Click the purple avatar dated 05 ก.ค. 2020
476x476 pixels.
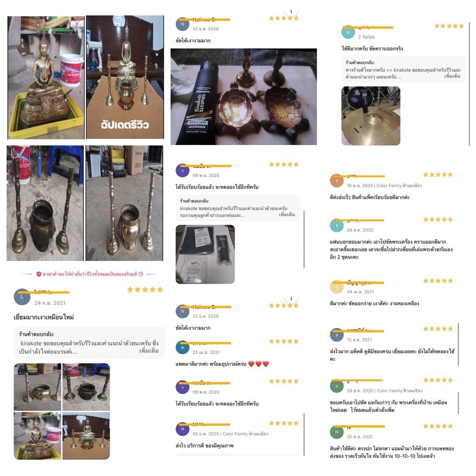tap(182, 429)
